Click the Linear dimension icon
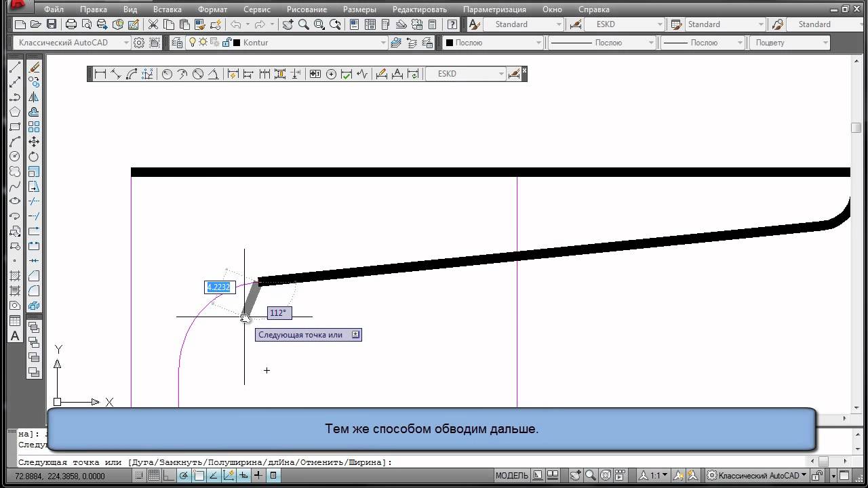Screen dimensions: 868x488 click(100, 74)
